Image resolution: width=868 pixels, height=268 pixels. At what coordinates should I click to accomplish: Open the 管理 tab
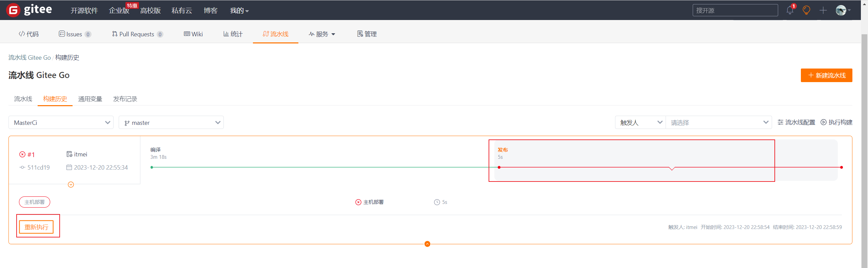[x=367, y=34]
